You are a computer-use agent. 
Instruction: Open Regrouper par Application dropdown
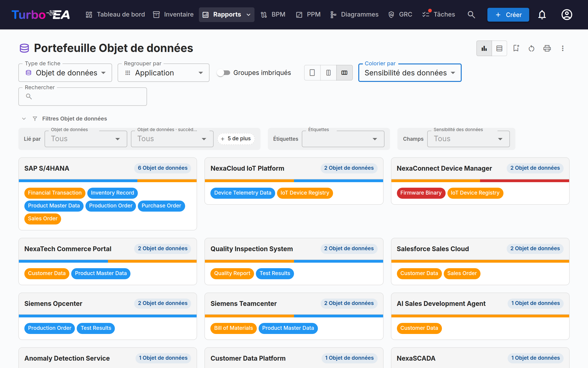click(x=163, y=73)
